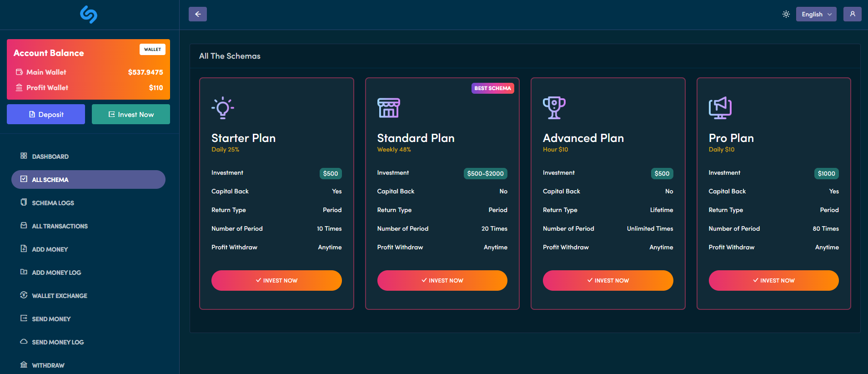Click the WALLET badge on balance card
This screenshot has height=374, width=868.
(152, 50)
